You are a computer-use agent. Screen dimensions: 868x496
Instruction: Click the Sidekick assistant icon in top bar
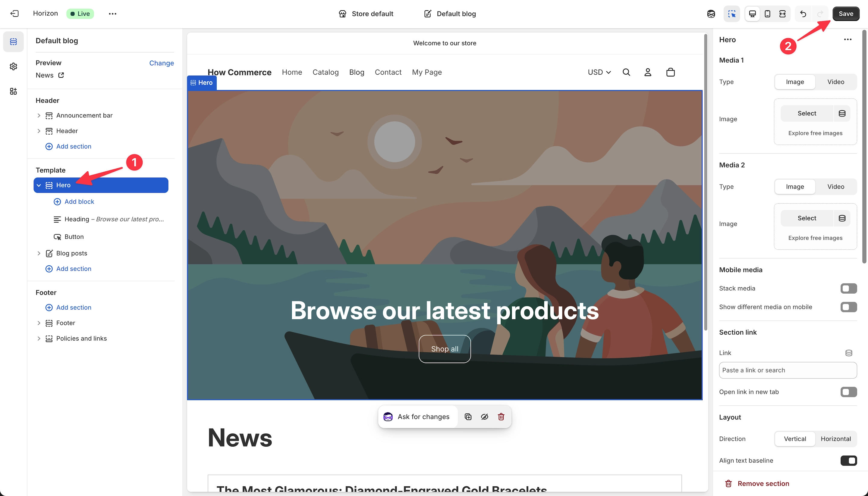(x=711, y=14)
